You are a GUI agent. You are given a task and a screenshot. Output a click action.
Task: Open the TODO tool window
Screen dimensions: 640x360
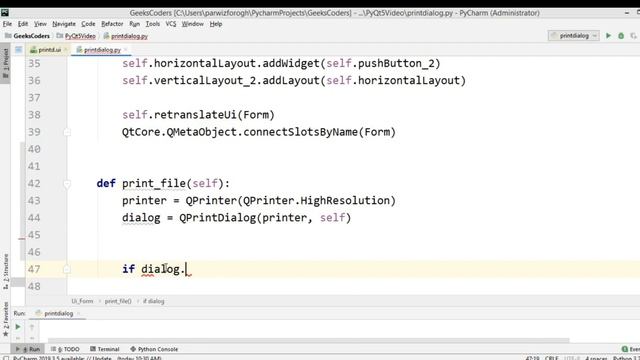pos(65,349)
